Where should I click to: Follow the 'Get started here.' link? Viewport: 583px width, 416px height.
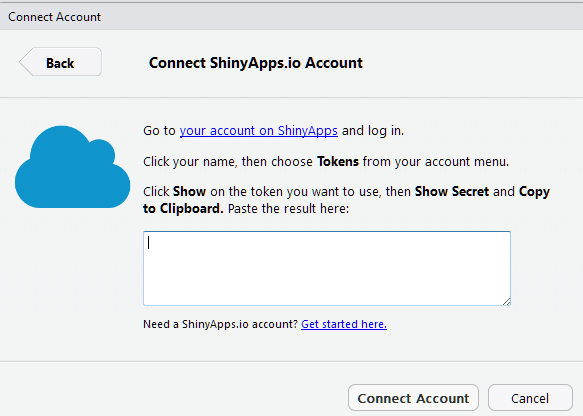[x=344, y=324]
